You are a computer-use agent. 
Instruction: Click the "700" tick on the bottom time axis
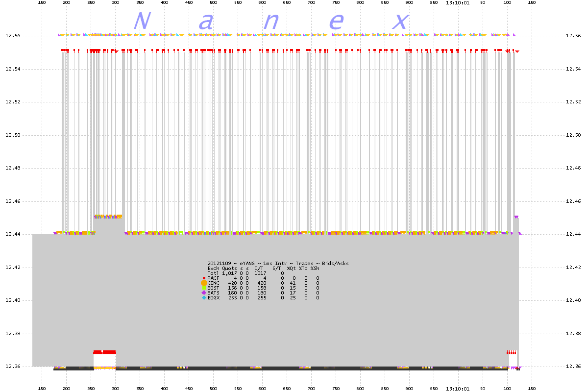pyautogui.click(x=312, y=389)
